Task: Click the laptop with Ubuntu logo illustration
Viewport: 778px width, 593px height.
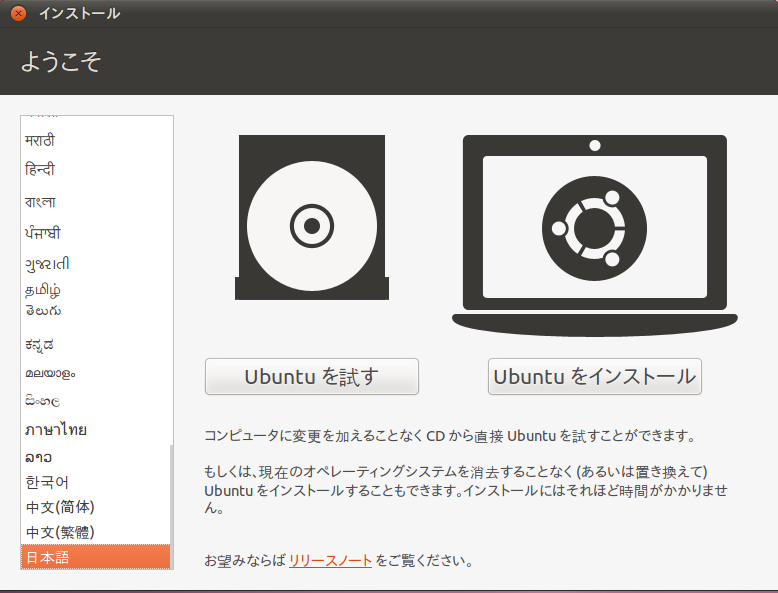Action: pyautogui.click(x=594, y=236)
